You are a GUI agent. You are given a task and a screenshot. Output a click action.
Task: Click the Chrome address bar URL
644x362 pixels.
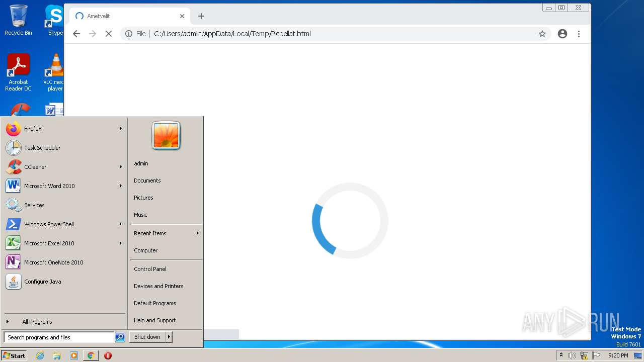(x=232, y=34)
